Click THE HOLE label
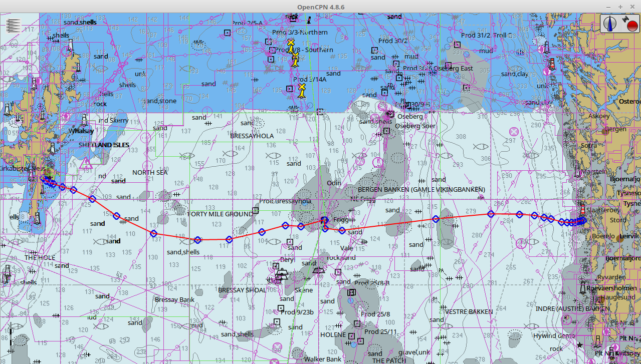The height and width of the screenshot is (364, 641). coord(40,258)
